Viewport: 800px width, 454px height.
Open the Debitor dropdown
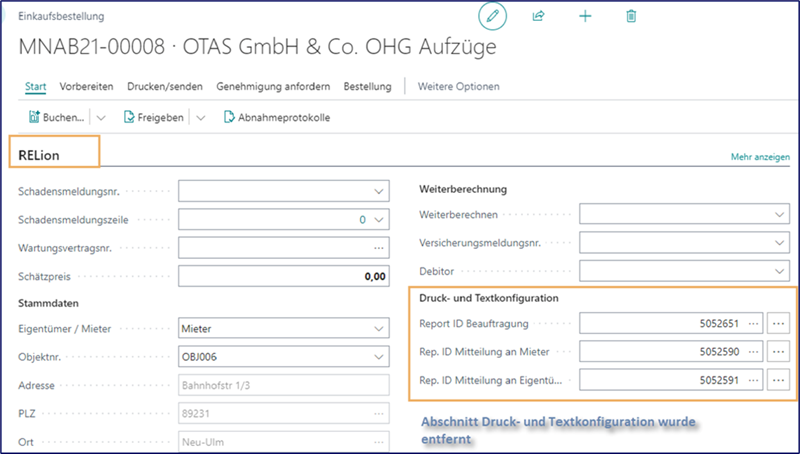tap(780, 271)
